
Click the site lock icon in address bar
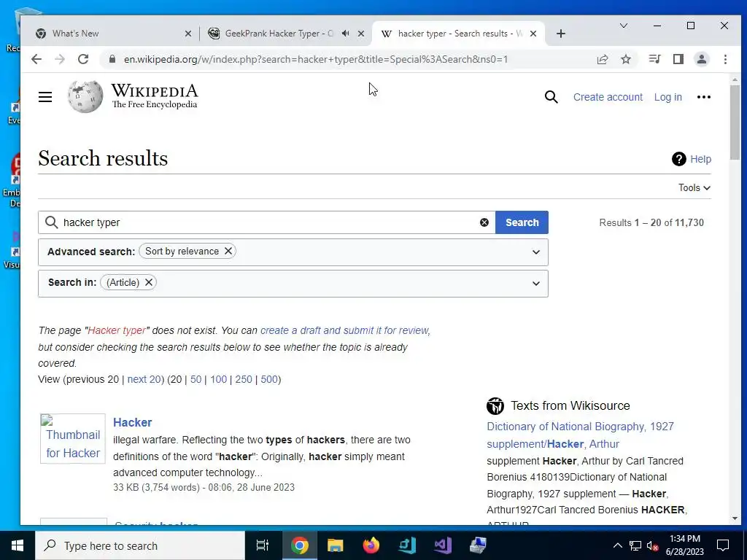point(112,59)
